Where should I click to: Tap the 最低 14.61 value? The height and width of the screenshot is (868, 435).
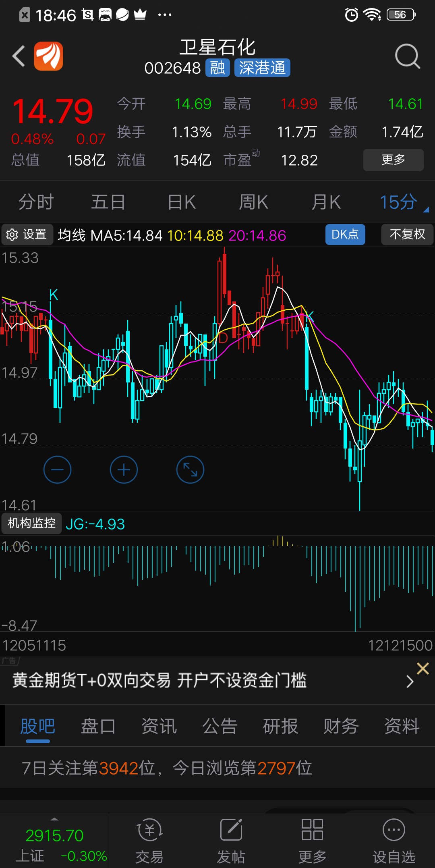(406, 104)
